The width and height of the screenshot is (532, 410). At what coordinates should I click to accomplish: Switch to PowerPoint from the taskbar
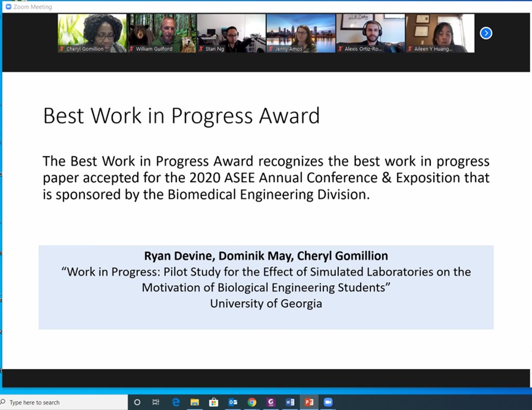pos(309,402)
